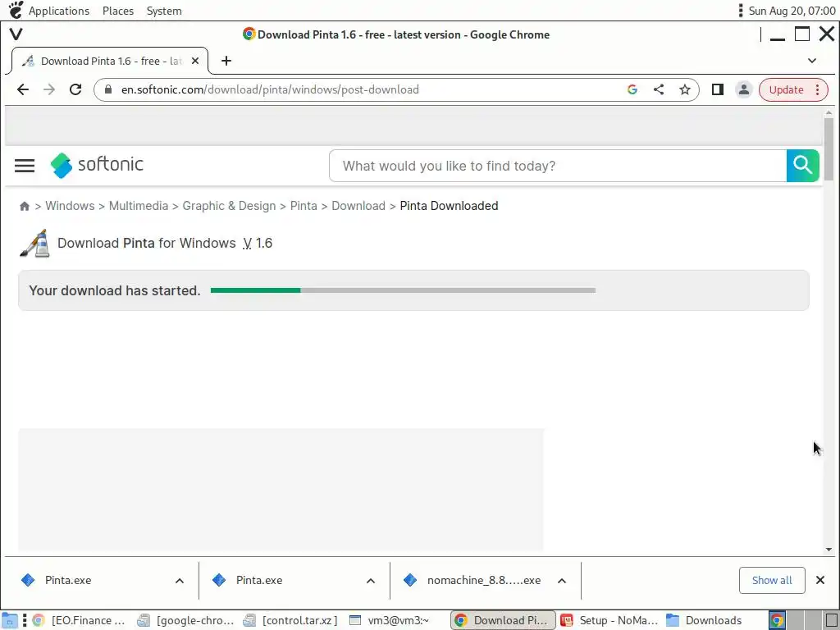Open the tab search dropdown arrow
This screenshot has height=630, width=840.
click(812, 61)
